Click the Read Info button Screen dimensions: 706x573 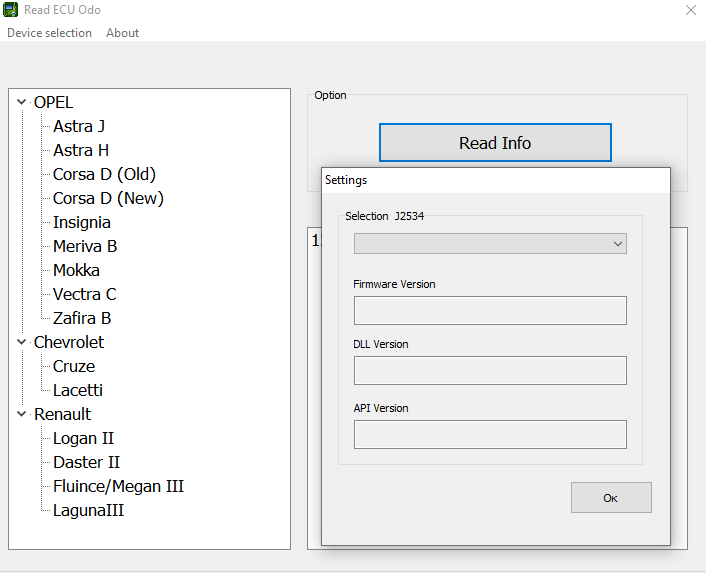(495, 143)
